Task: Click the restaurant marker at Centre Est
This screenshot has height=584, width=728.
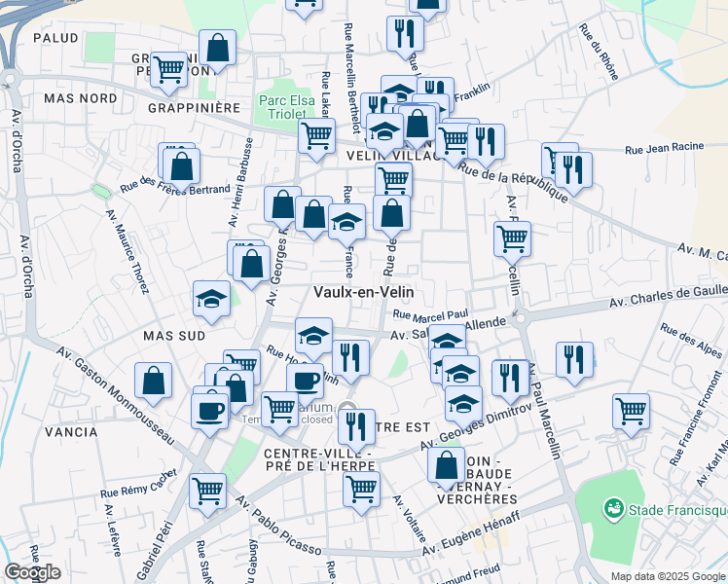Action: [356, 425]
